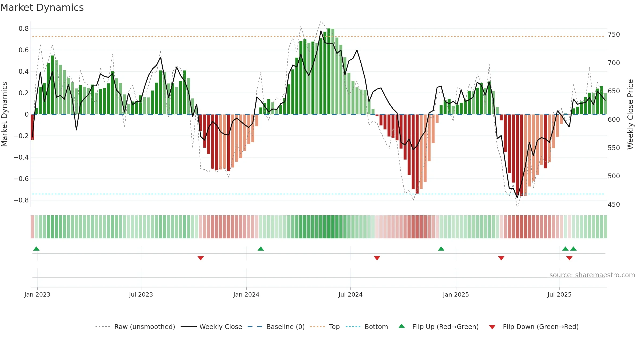Image resolution: width=644 pixels, height=362 pixels.
Task: Toggle Flip Up (Red→Green) legend entry
Action: click(x=438, y=327)
